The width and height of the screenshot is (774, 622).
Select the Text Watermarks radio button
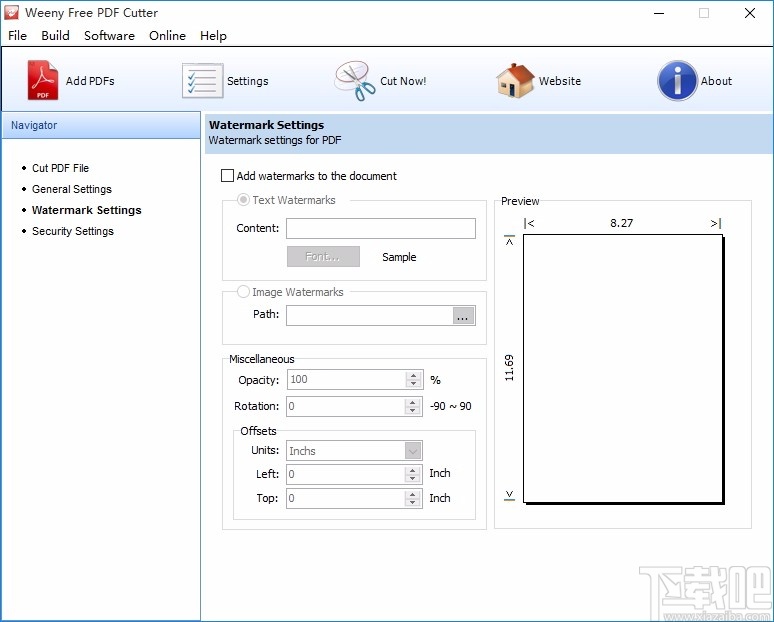coord(243,200)
